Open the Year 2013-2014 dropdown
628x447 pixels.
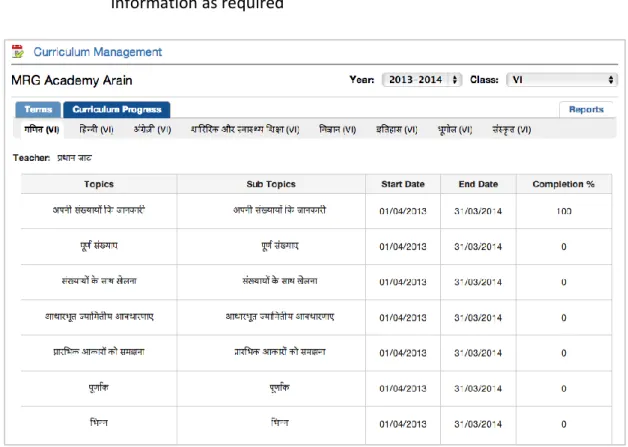click(x=422, y=80)
